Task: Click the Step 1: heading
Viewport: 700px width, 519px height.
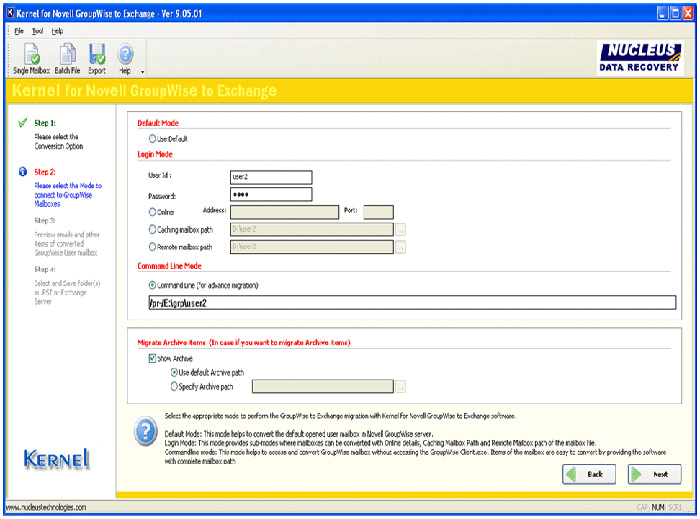Action: coord(45,123)
